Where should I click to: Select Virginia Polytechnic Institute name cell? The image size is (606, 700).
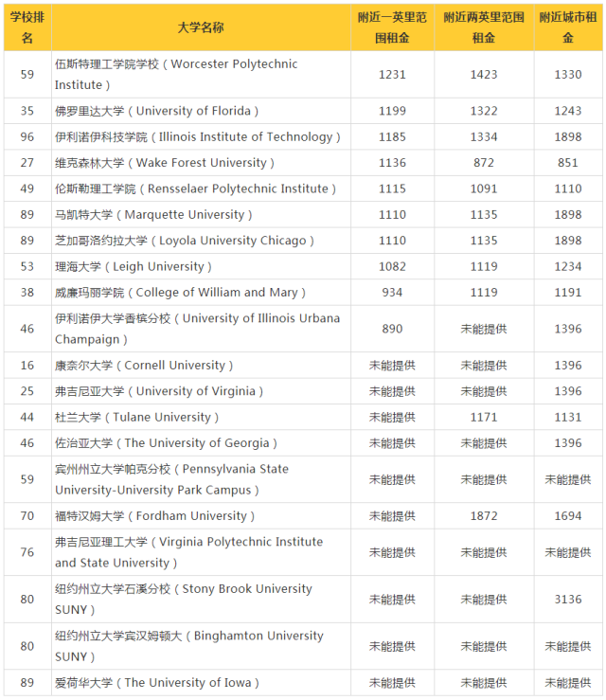[201, 552]
